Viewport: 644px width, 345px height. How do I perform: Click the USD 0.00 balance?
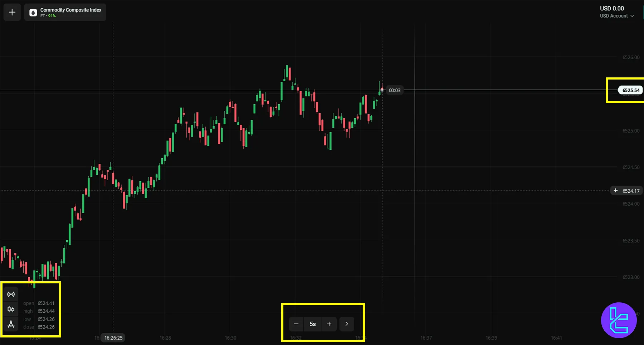tap(612, 9)
